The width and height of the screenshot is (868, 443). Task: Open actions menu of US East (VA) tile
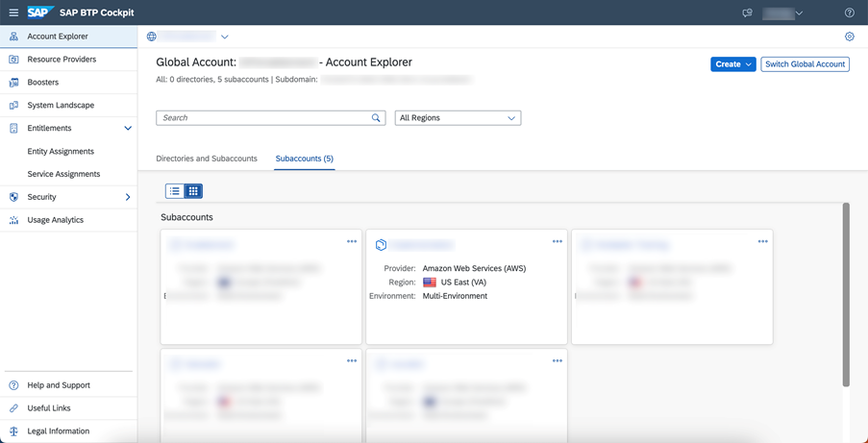coord(558,241)
